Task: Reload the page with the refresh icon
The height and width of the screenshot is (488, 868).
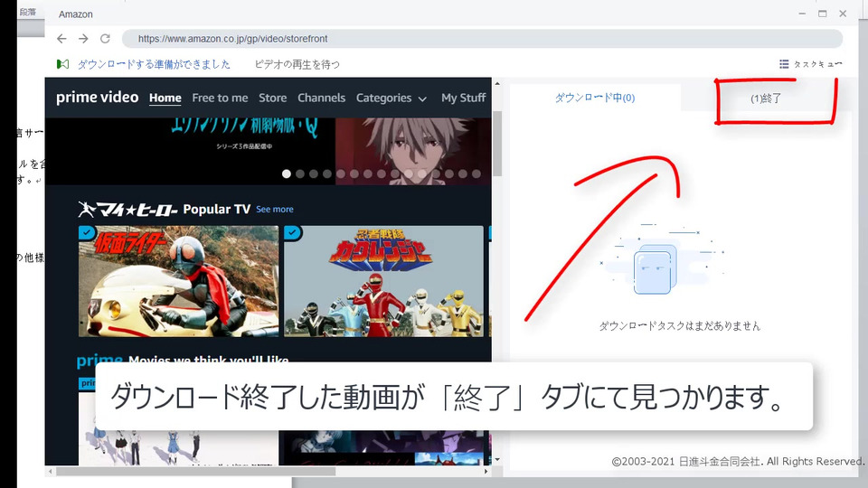Action: click(x=105, y=39)
